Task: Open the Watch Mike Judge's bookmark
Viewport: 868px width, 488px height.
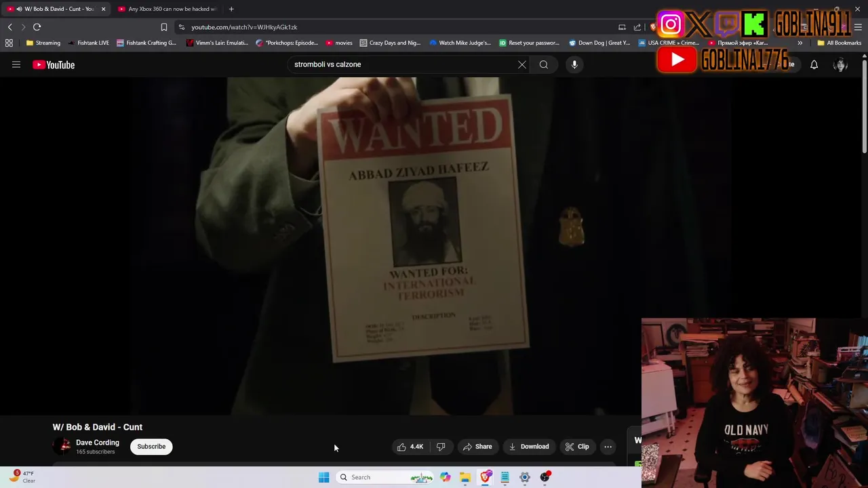Action: pyautogui.click(x=460, y=43)
